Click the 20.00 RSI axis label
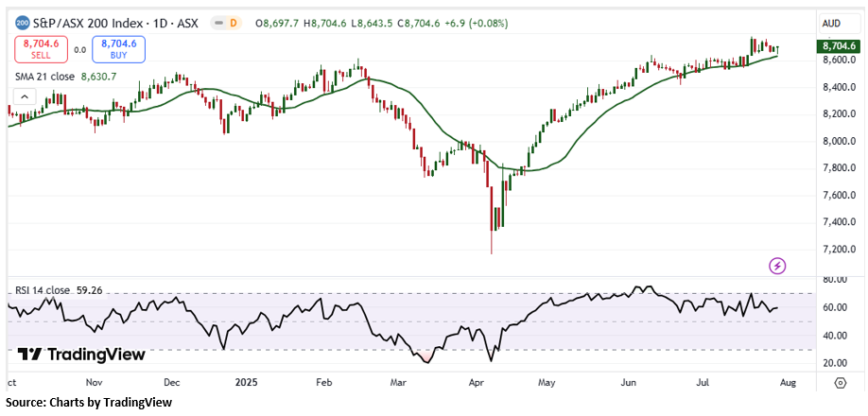The width and height of the screenshot is (868, 416). point(834,363)
